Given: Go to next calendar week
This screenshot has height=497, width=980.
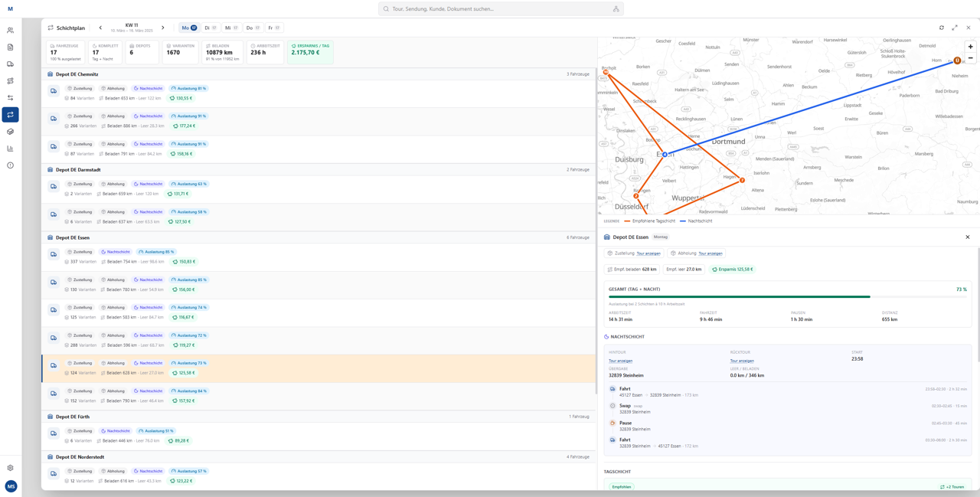Looking at the screenshot, I should (x=163, y=28).
